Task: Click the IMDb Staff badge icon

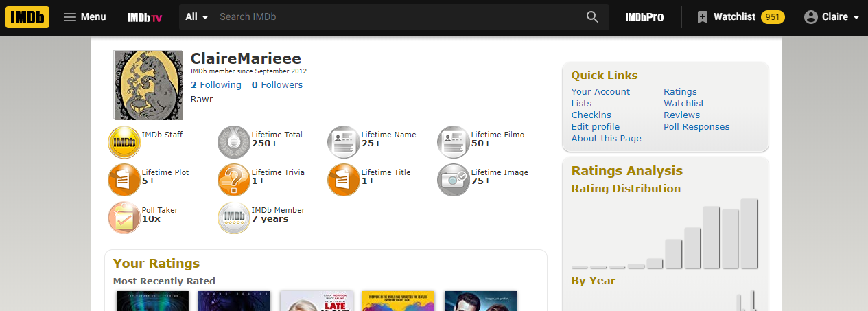Action: 124,142
